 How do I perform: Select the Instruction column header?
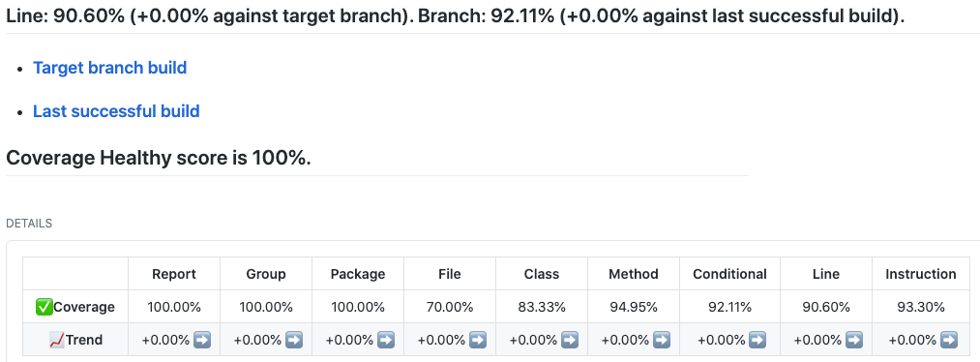click(x=921, y=274)
